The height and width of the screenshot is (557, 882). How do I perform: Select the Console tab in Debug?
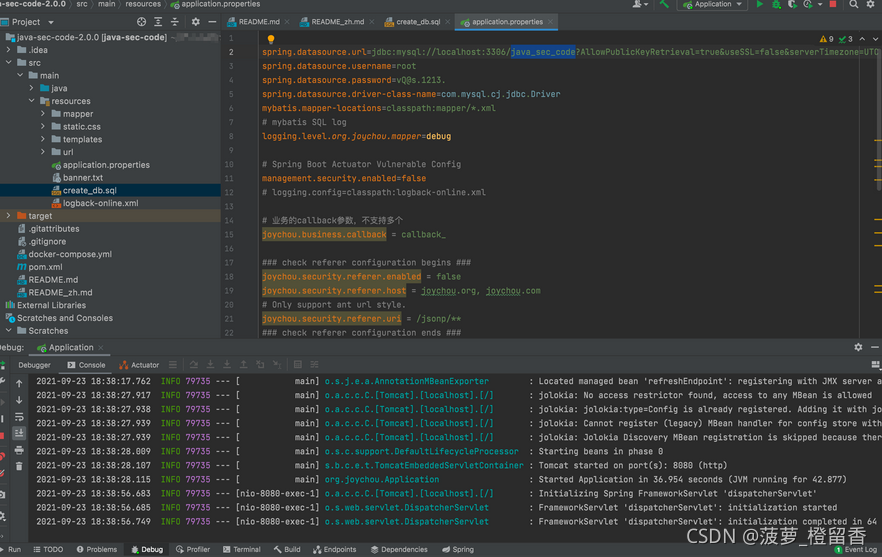87,365
